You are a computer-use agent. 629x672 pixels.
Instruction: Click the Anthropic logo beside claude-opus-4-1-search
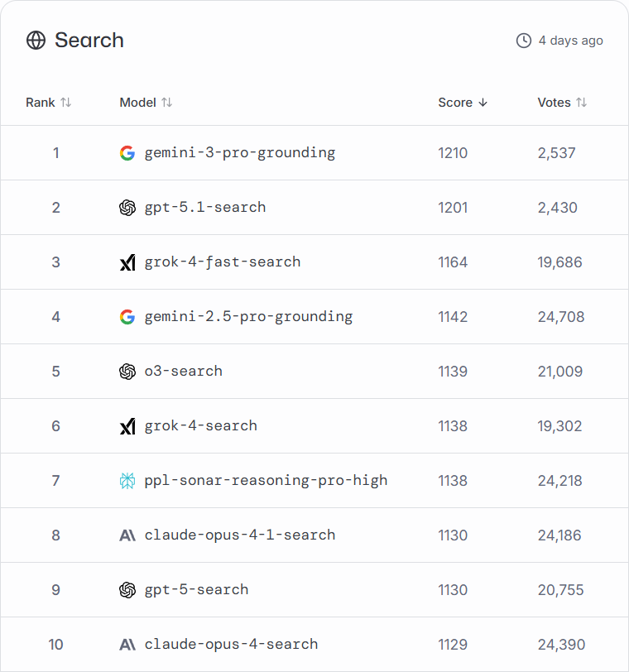pyautogui.click(x=127, y=535)
